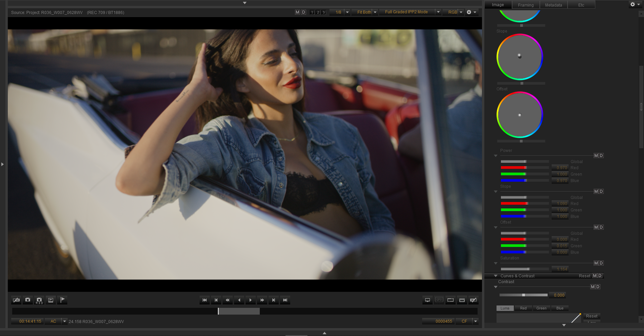Image resolution: width=644 pixels, height=336 pixels.
Task: Click the Offset Green 0.015 value field
Action: 559,245
